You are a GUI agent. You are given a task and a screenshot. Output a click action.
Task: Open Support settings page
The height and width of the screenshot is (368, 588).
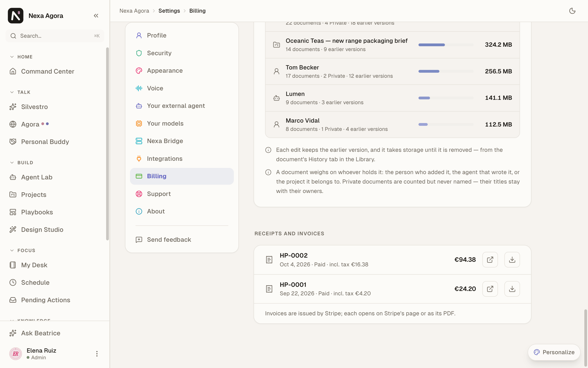coord(182,194)
